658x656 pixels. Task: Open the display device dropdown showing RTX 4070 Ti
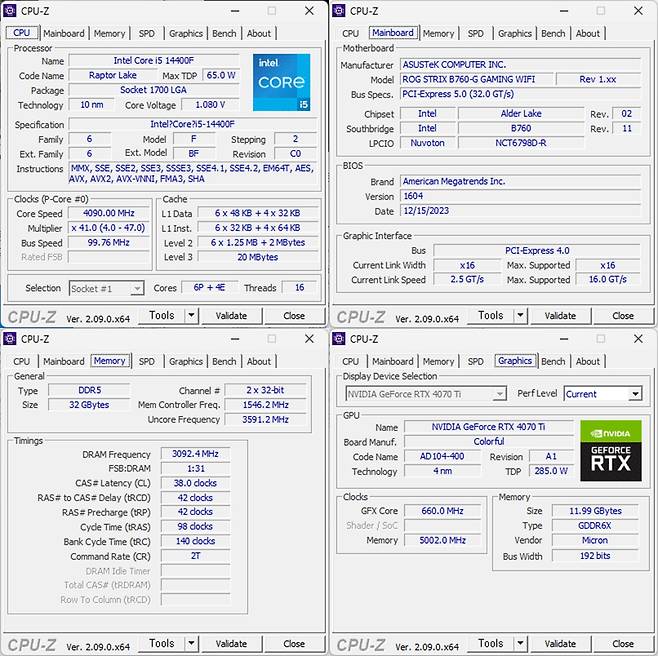tap(425, 394)
